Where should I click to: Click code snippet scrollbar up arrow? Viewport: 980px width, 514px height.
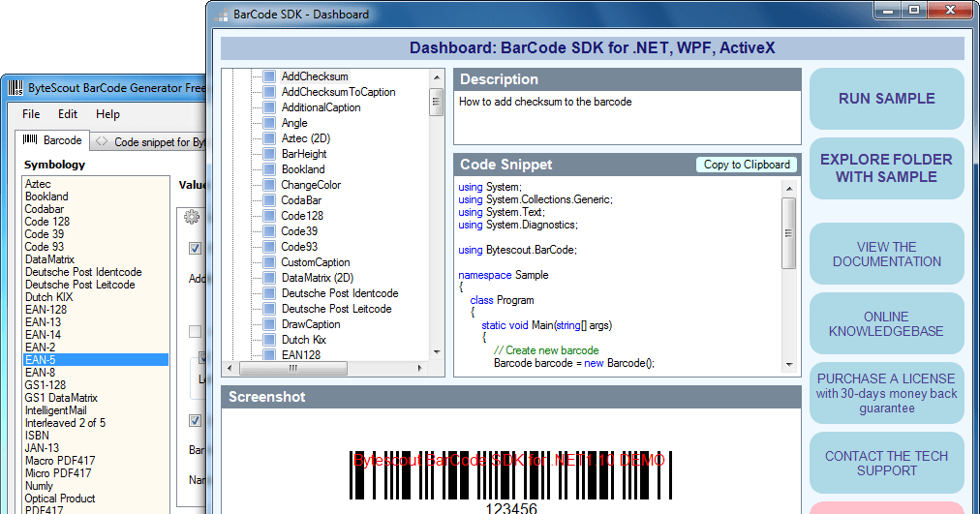[x=789, y=189]
